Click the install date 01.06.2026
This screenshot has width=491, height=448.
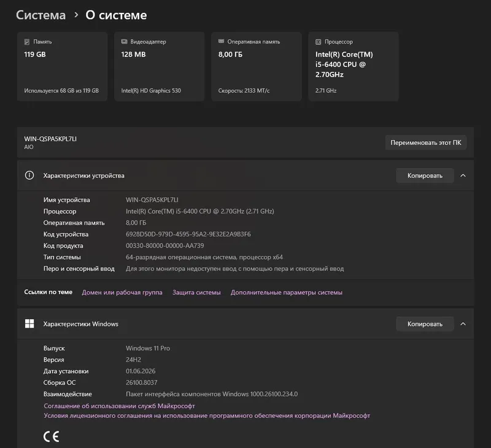(141, 371)
